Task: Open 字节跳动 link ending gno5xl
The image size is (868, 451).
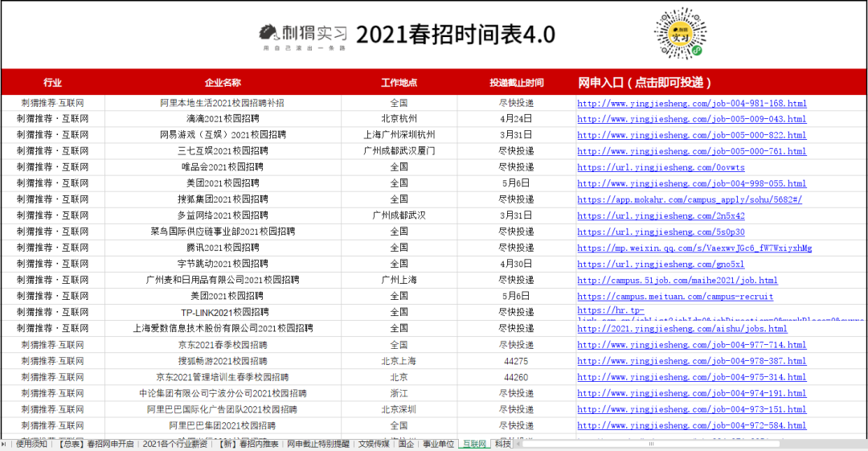Action: (x=661, y=264)
